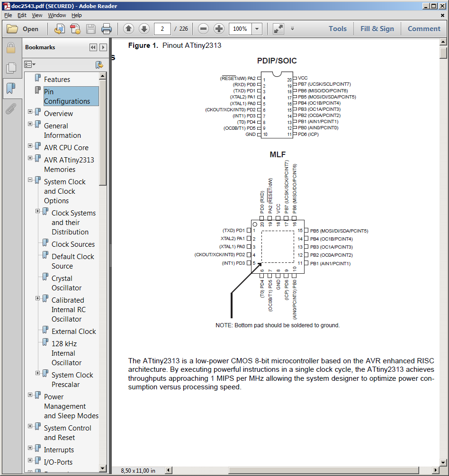Expand AVR ATtiny2313 Memories bookmark
The height and width of the screenshot is (476, 449).
30,158
